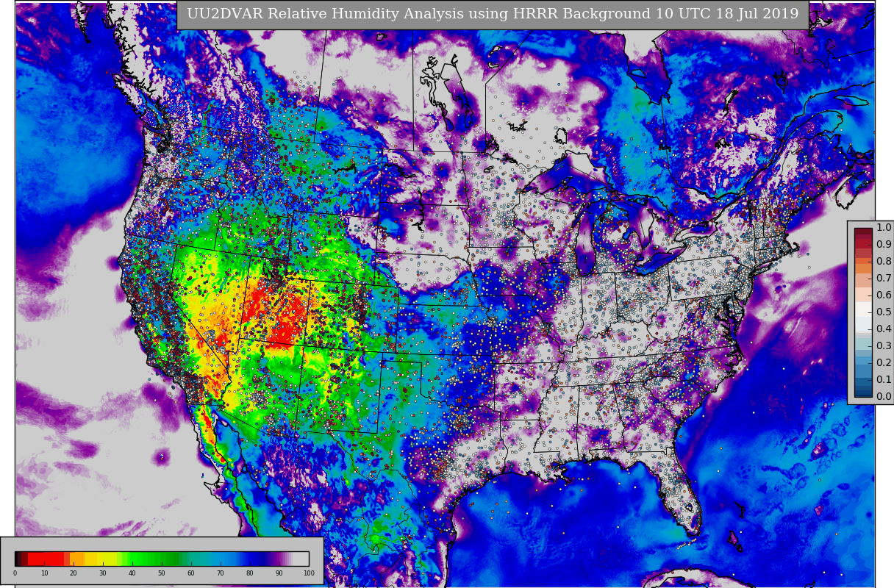Click tick label 80 on bottom humidity colorbar
The image size is (894, 588).
[x=249, y=573]
